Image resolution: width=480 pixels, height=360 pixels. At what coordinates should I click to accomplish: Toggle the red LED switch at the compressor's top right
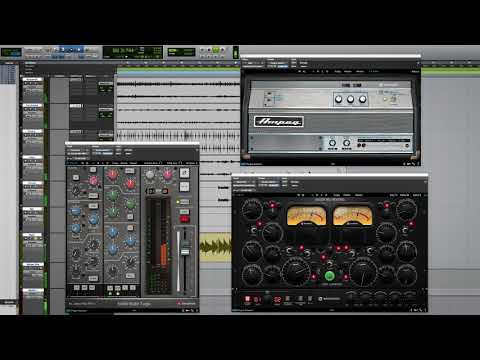click(387, 206)
